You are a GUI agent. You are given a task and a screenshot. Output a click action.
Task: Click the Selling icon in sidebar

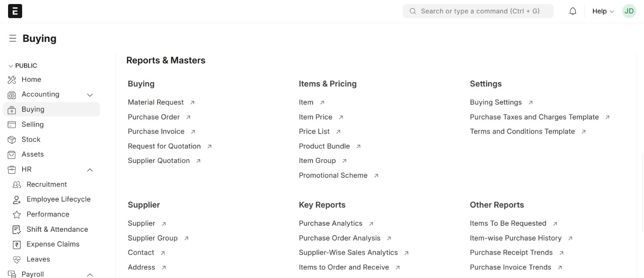(12, 125)
